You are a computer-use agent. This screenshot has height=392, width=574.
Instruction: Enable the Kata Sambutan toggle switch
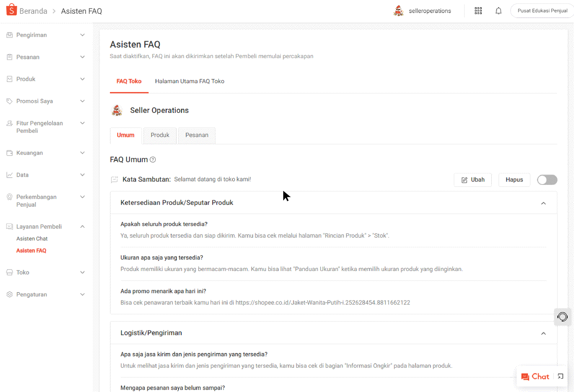tap(547, 180)
